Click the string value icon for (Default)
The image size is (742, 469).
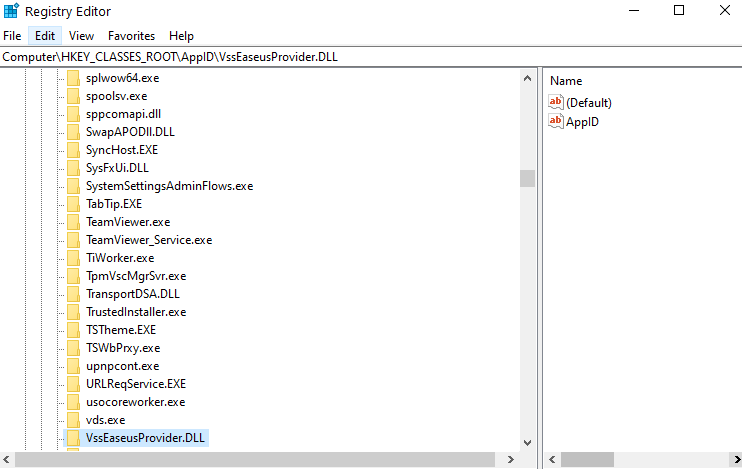coord(556,102)
